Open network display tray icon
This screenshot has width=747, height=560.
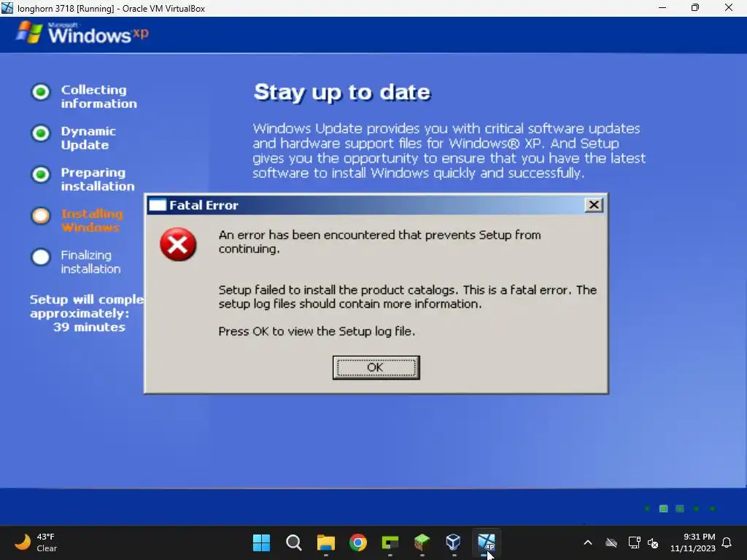tap(634, 542)
